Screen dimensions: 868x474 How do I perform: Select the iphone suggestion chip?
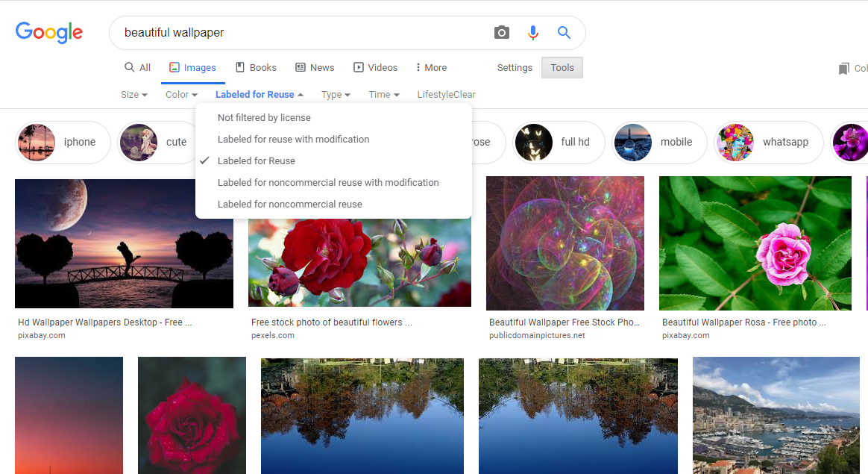63,142
